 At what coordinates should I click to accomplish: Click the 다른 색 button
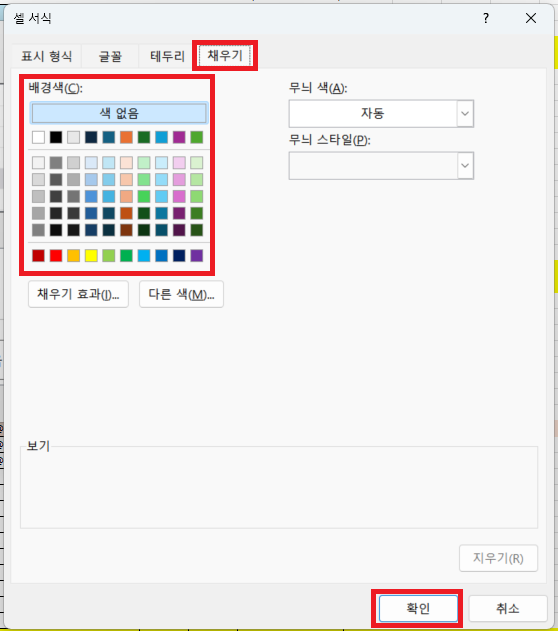coord(181,294)
